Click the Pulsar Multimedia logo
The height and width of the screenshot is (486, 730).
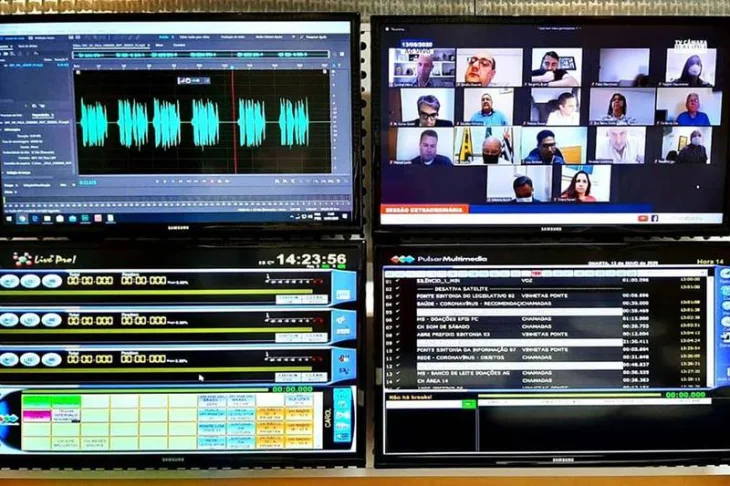pyautogui.click(x=438, y=258)
